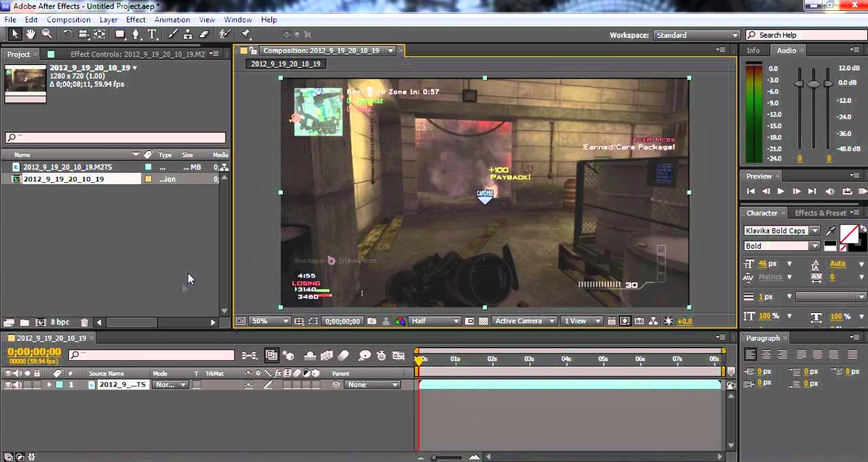This screenshot has height=462, width=868.
Task: Toggle Hide Shy Layers switch
Action: pos(310,356)
